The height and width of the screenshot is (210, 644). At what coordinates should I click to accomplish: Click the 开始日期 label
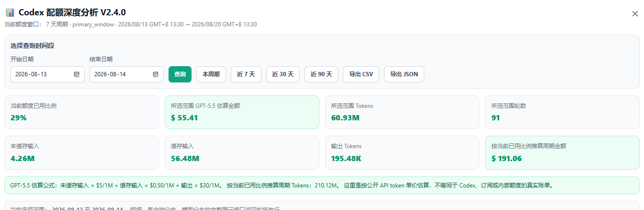[x=22, y=59]
